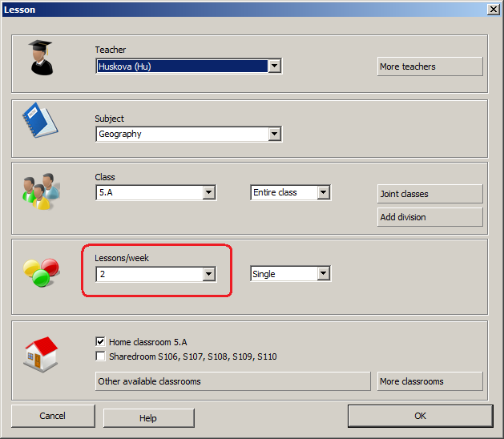Image resolution: width=504 pixels, height=439 pixels.
Task: Click the red-roof house classroom icon
Action: tap(41, 353)
